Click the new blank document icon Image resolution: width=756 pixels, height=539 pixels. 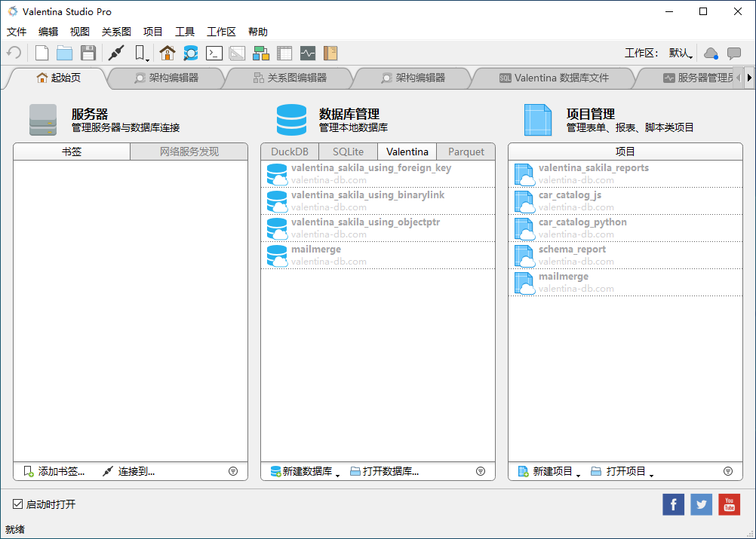(x=42, y=53)
